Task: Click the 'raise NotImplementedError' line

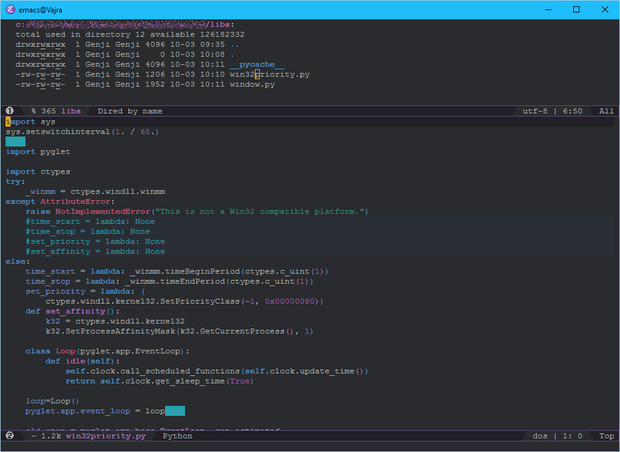Action: point(197,212)
